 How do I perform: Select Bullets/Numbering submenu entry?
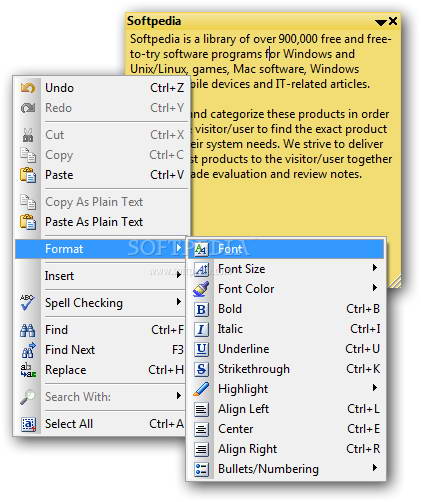286,469
